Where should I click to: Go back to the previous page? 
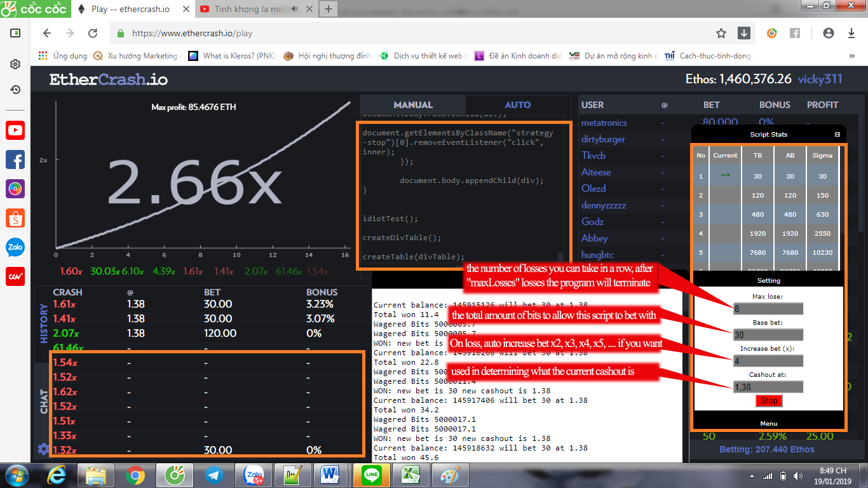[46, 33]
